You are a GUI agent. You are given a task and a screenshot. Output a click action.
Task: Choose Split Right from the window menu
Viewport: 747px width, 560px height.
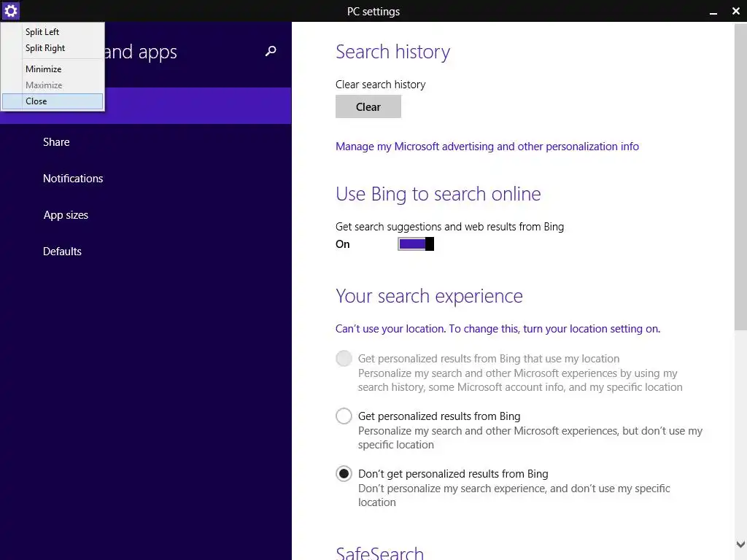click(53, 48)
